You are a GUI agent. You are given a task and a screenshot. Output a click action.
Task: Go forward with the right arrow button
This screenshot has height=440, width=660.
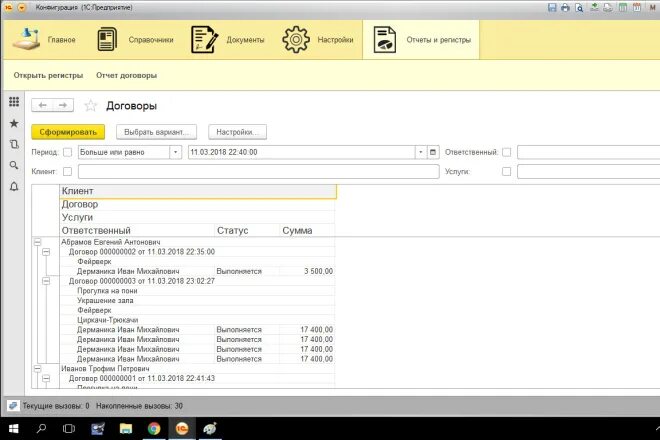coord(63,105)
